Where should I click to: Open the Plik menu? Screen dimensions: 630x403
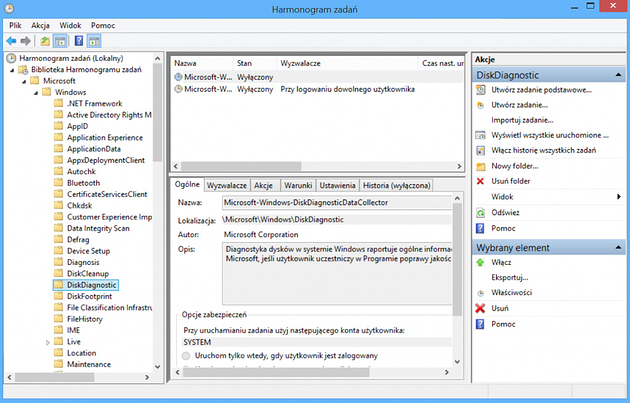[15, 25]
